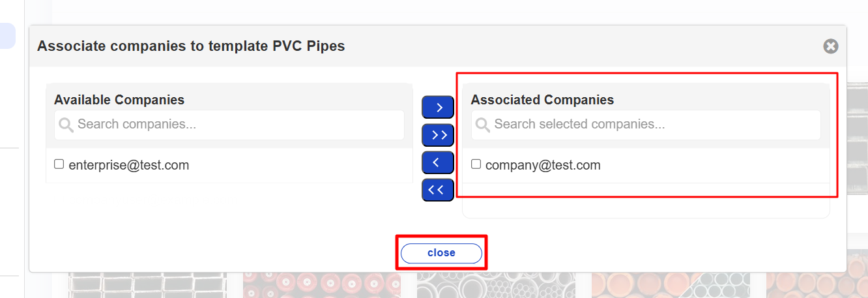The image size is (868, 298).
Task: Select the enterprise@test.com label text
Action: tap(129, 166)
